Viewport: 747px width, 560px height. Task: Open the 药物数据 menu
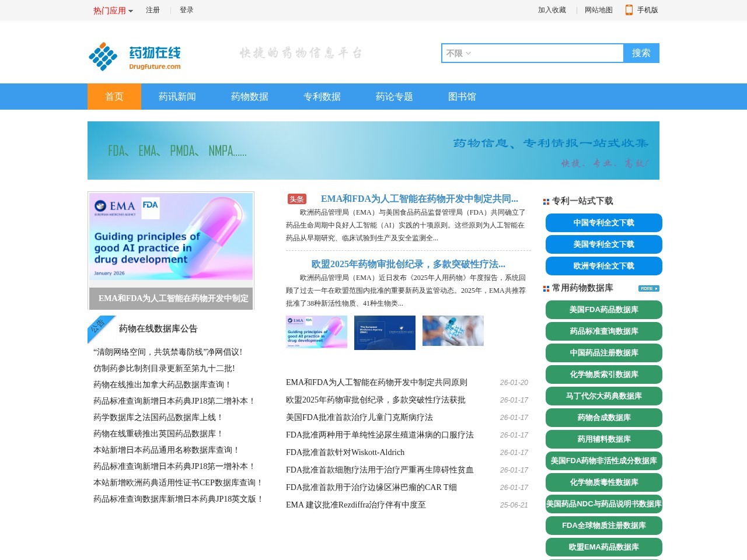(x=249, y=96)
